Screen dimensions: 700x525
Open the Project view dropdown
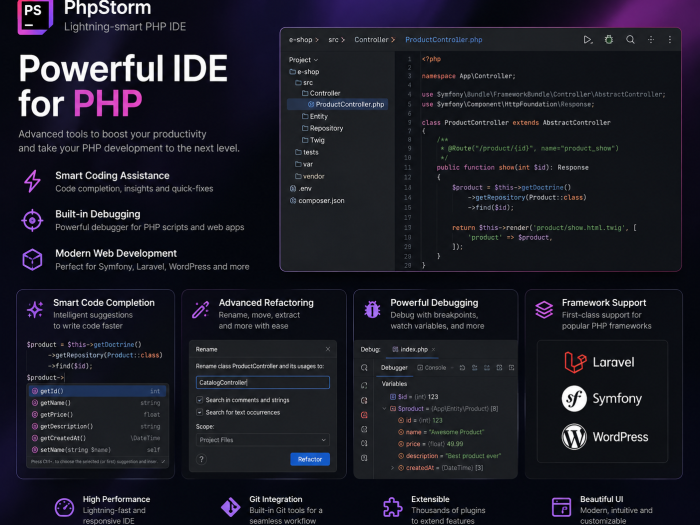pos(304,60)
